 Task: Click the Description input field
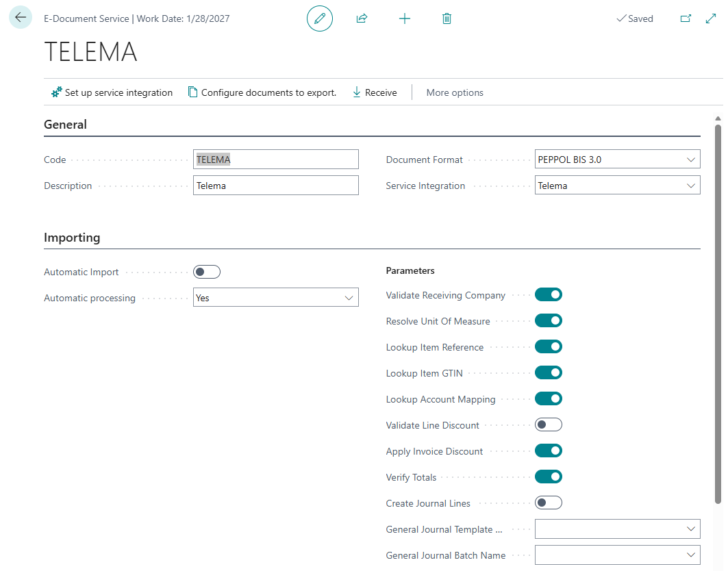275,186
